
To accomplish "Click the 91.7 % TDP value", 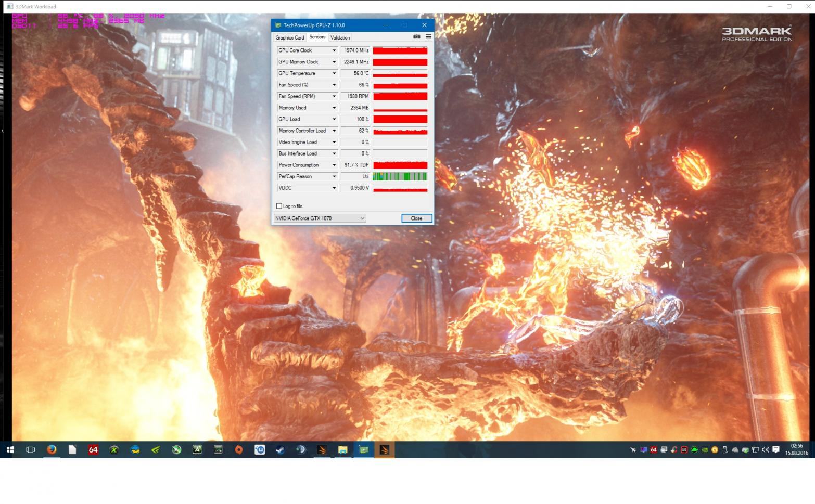I will (x=355, y=165).
